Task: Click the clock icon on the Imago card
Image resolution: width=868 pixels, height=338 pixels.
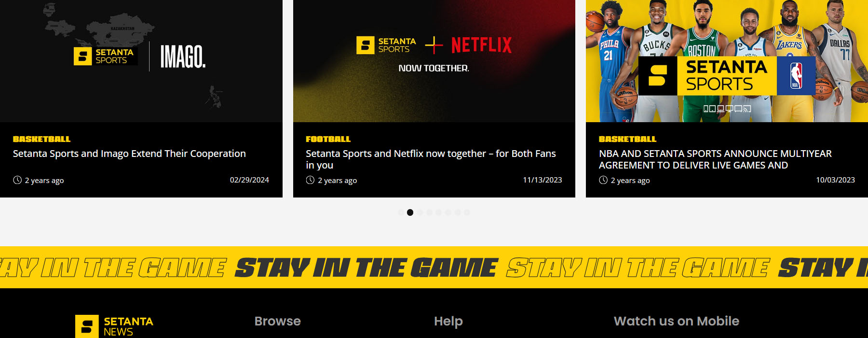Action: click(x=17, y=180)
